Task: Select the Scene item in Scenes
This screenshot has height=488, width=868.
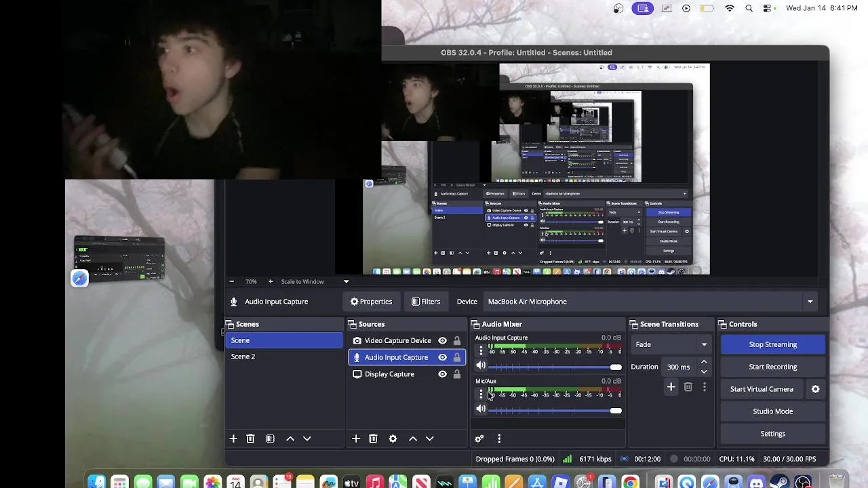Action: point(284,340)
